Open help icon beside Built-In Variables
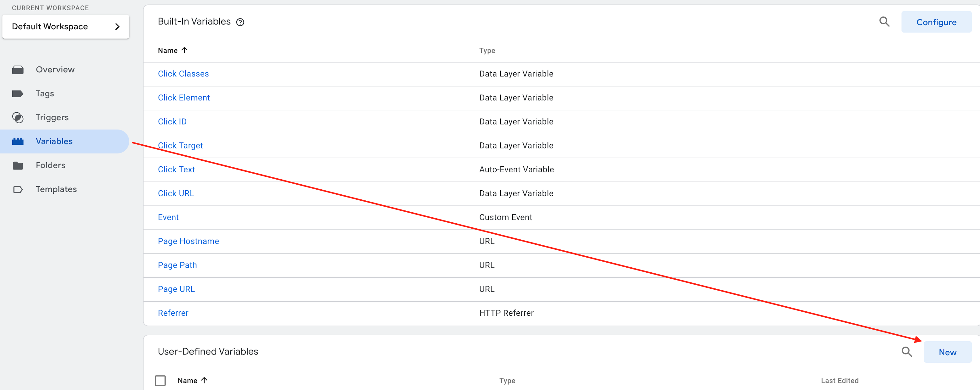This screenshot has width=980, height=390. [x=240, y=22]
